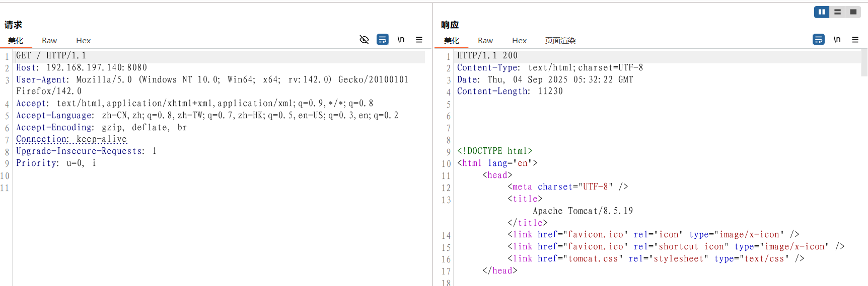Screen dimensions: 868x286
Task: Switch to request 美化 tab
Action: click(16, 41)
